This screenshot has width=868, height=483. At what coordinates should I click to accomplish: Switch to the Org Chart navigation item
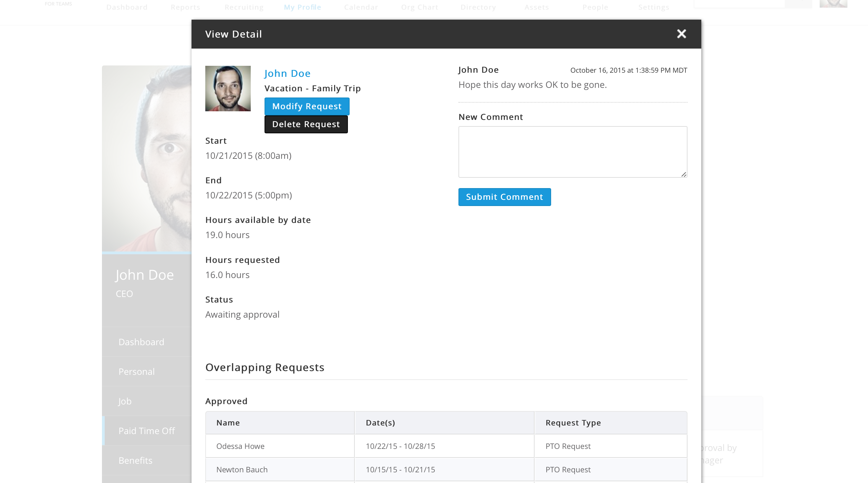tap(420, 7)
